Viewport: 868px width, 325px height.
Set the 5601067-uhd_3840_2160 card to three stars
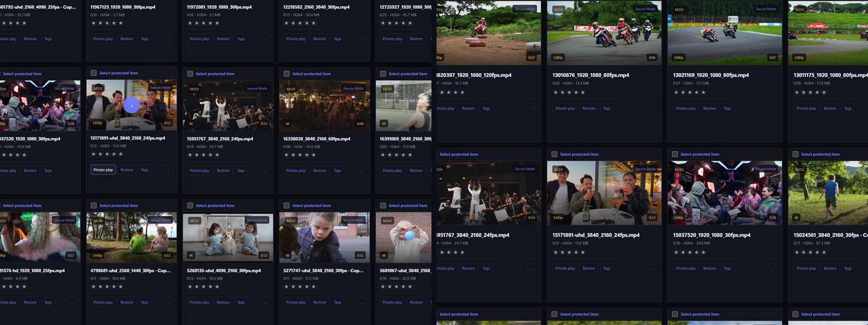tap(396, 286)
